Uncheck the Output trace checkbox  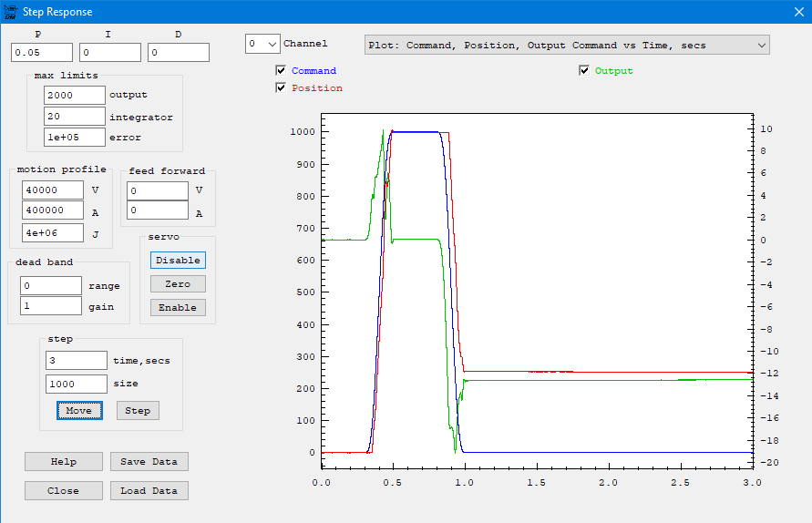[x=584, y=70]
